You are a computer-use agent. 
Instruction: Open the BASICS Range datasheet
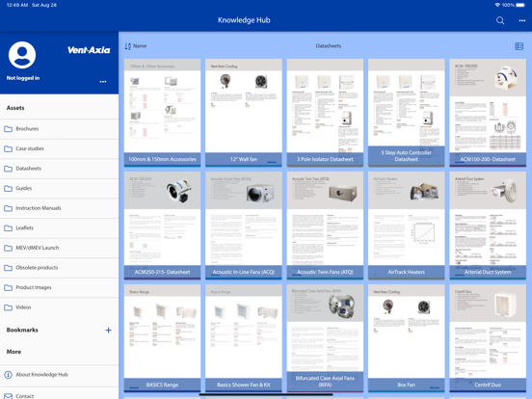click(162, 338)
